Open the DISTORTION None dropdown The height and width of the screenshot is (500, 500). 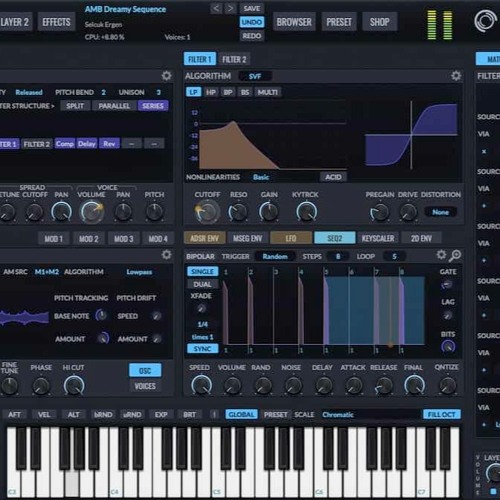tap(441, 212)
